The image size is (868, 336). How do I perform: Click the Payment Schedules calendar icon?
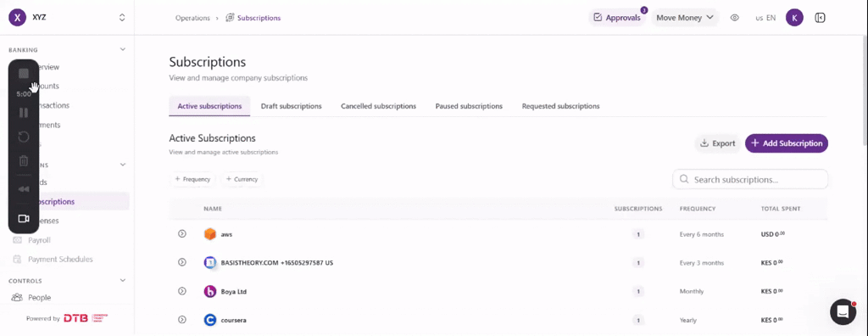(17, 259)
